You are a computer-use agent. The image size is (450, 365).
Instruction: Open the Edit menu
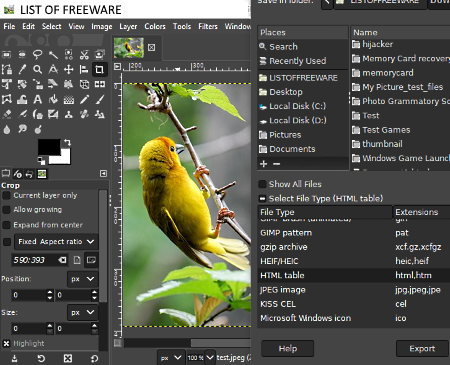pyautogui.click(x=29, y=26)
